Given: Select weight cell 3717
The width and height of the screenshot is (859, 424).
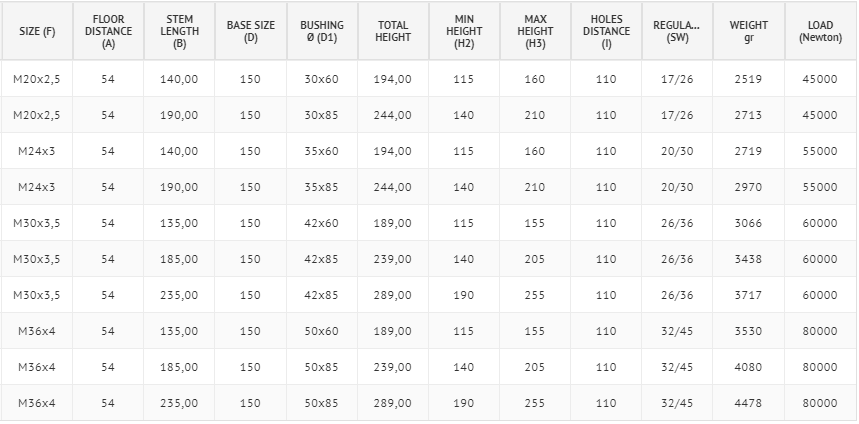Looking at the screenshot, I should (x=748, y=295).
